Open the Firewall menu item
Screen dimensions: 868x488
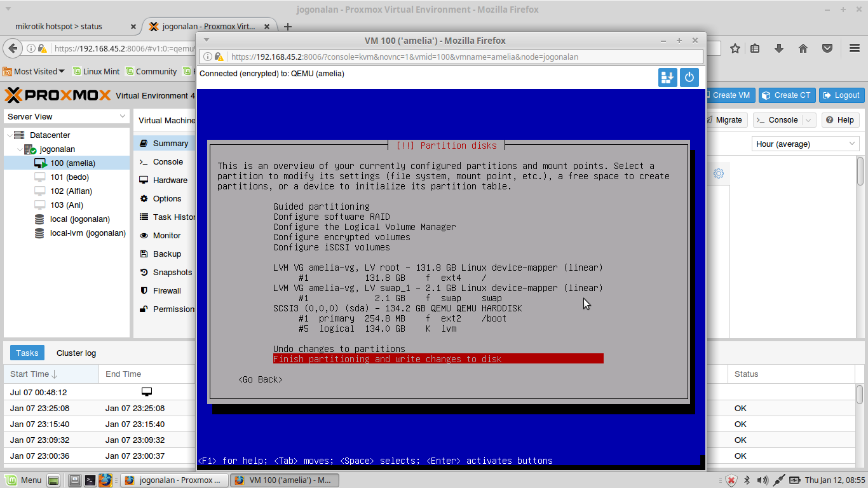(x=165, y=291)
